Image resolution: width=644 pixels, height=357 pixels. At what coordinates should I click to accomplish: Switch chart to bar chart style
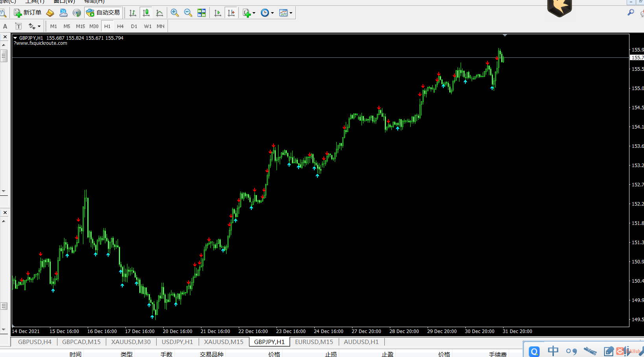(133, 13)
